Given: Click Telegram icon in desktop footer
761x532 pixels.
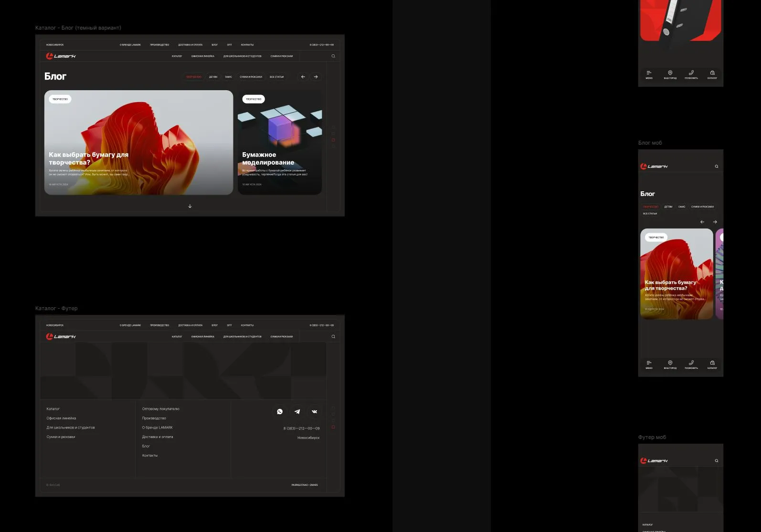Looking at the screenshot, I should [x=297, y=411].
